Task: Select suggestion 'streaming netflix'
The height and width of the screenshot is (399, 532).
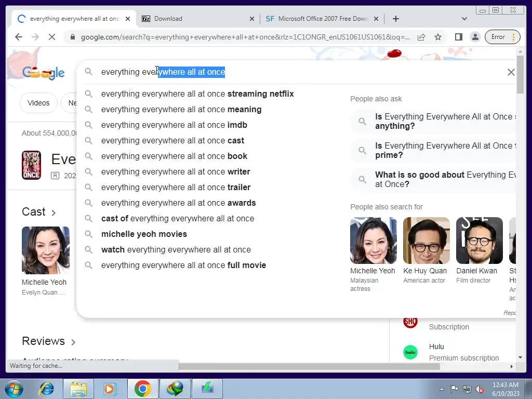Action: coord(197,94)
